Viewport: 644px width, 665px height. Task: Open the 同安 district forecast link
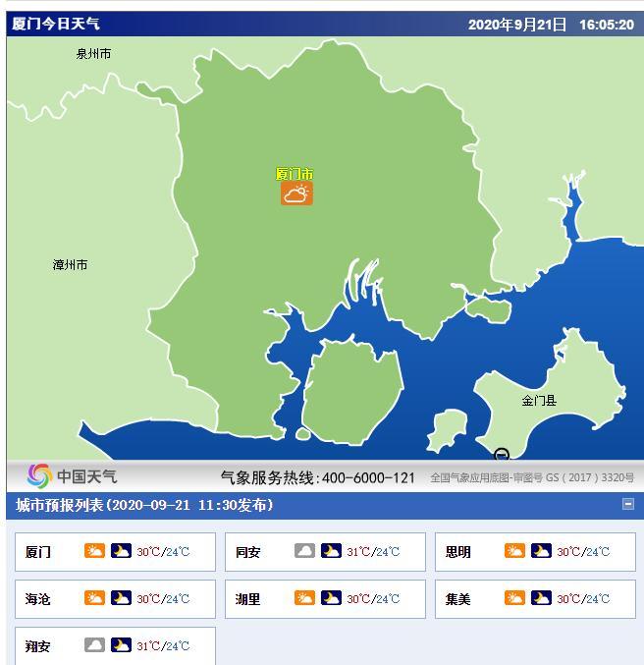coord(248,552)
